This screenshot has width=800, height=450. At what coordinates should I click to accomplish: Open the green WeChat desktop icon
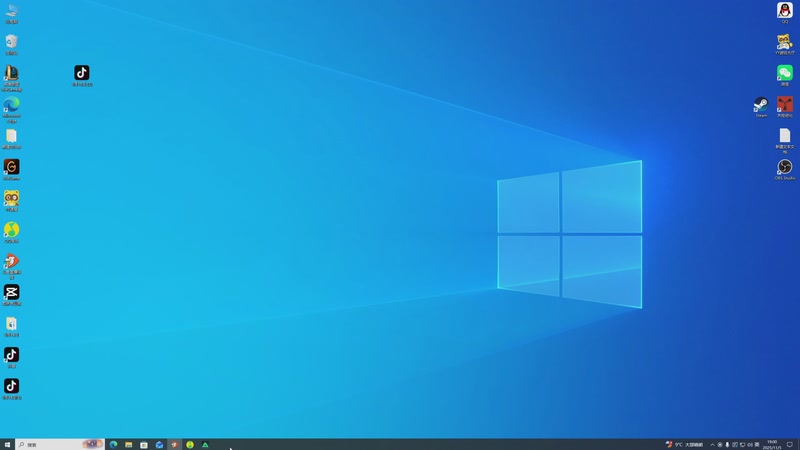point(784,75)
